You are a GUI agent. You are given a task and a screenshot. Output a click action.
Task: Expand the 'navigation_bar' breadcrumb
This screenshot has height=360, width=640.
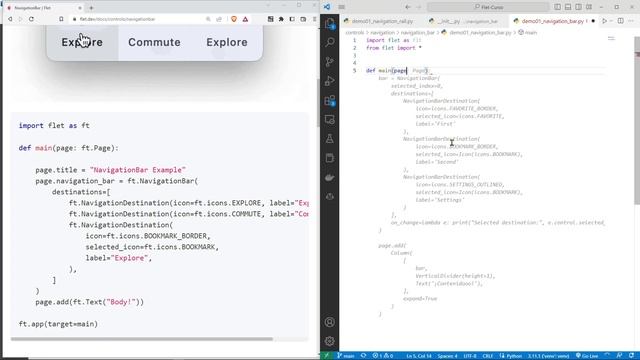pyautogui.click(x=417, y=32)
